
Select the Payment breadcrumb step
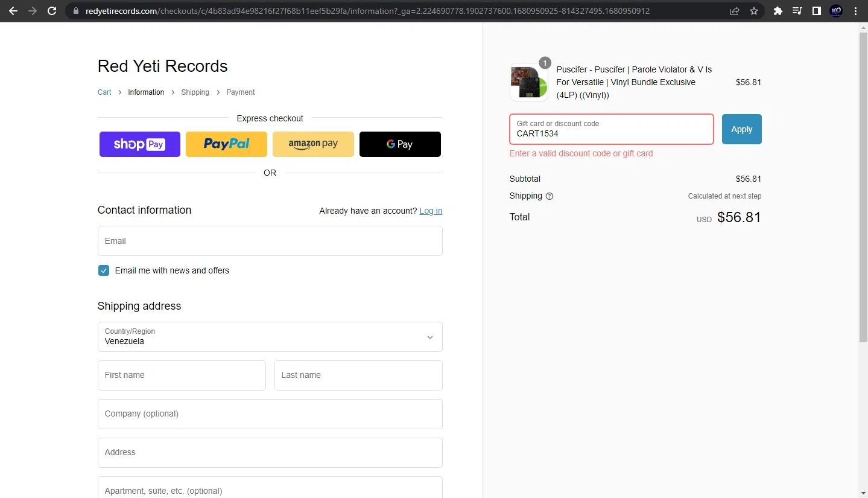pos(241,92)
